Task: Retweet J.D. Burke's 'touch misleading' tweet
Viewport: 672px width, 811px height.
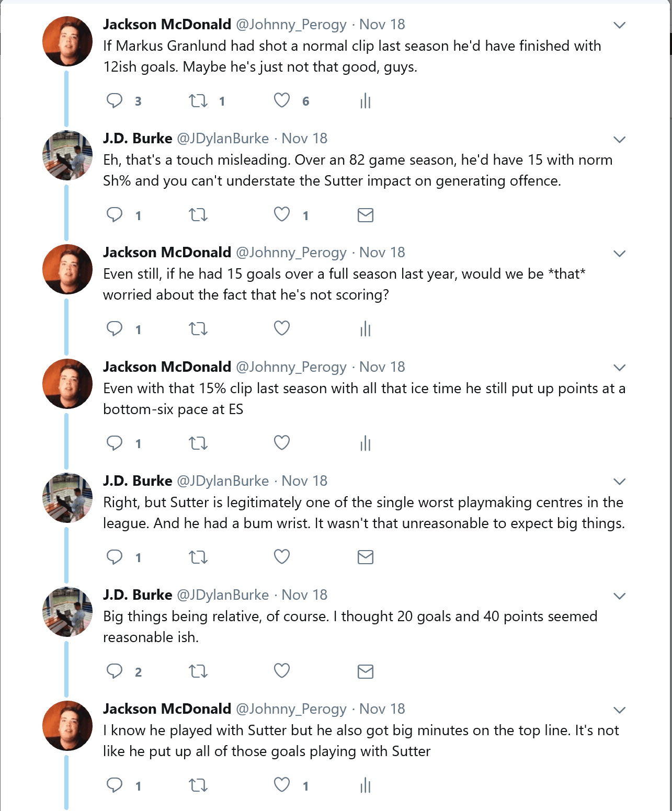Action: 198,214
